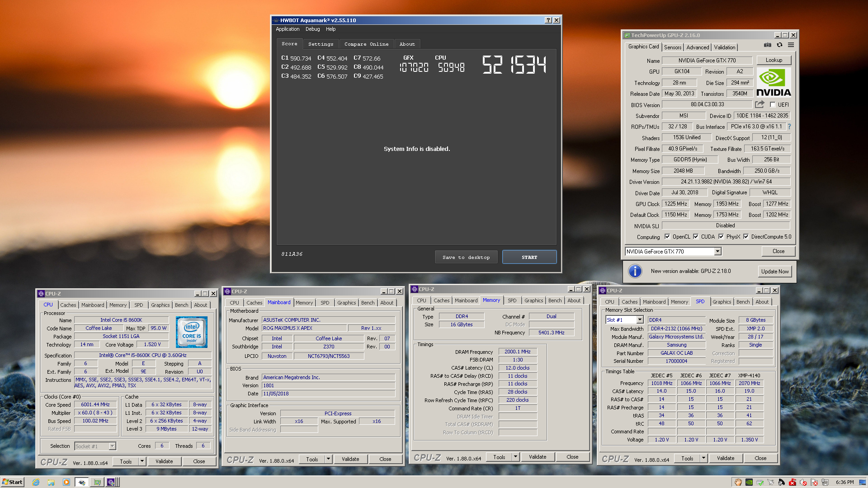Click the Aquamark title bar help button
The height and width of the screenshot is (488, 868).
click(548, 20)
